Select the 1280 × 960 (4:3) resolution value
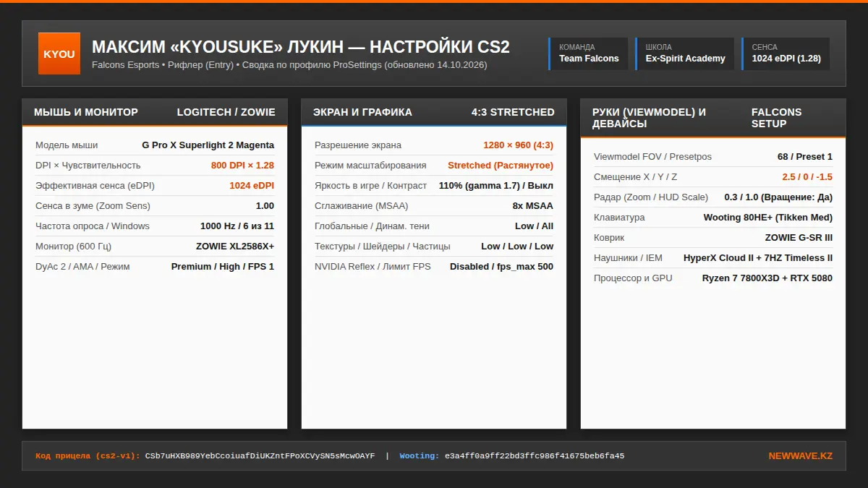 click(x=519, y=145)
